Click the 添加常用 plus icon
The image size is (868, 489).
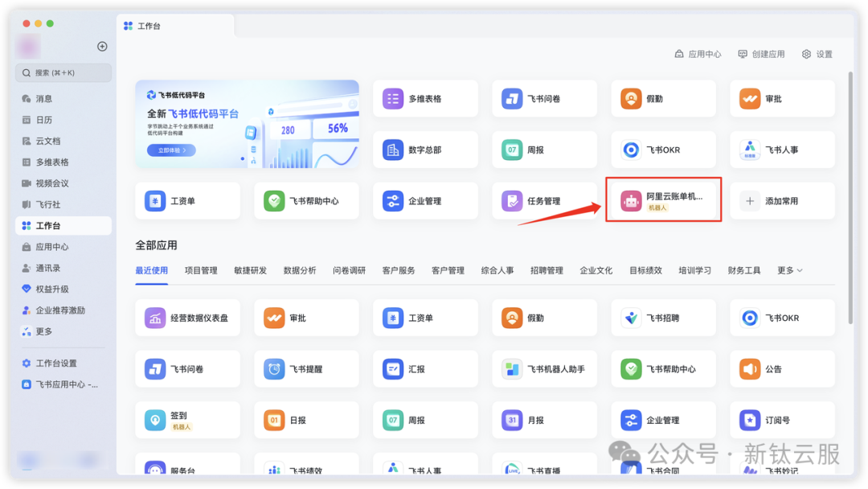tap(750, 201)
